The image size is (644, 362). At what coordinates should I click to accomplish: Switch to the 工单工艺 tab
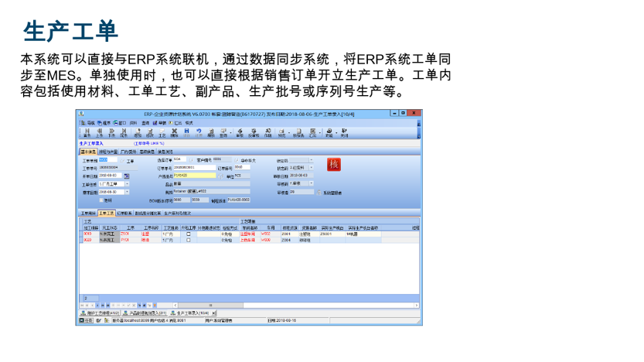tap(107, 213)
